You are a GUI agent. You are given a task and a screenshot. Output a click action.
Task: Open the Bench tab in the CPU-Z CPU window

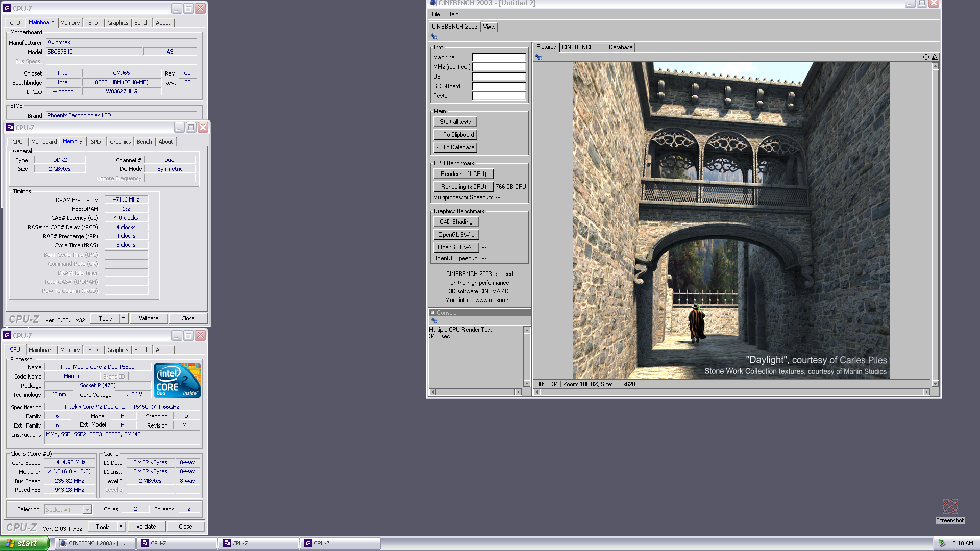click(142, 350)
